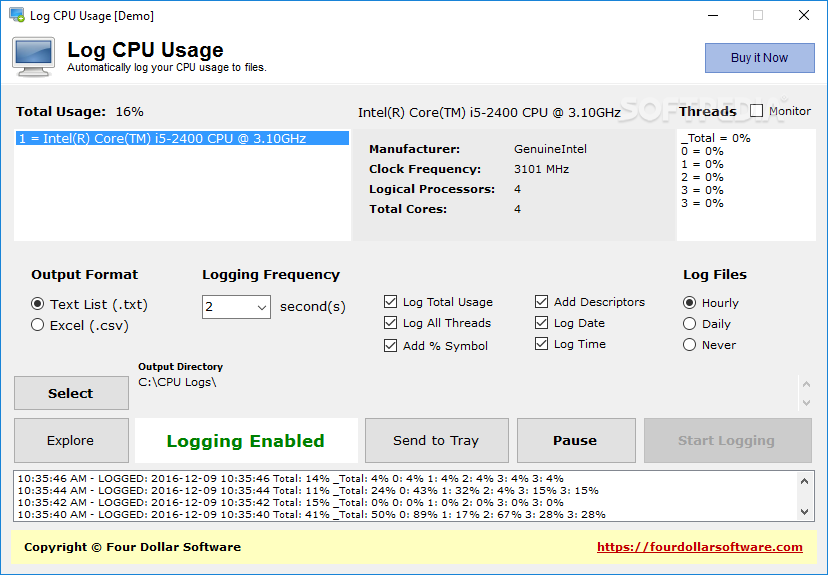Pause the logging
The height and width of the screenshot is (575, 828).
pyautogui.click(x=576, y=440)
